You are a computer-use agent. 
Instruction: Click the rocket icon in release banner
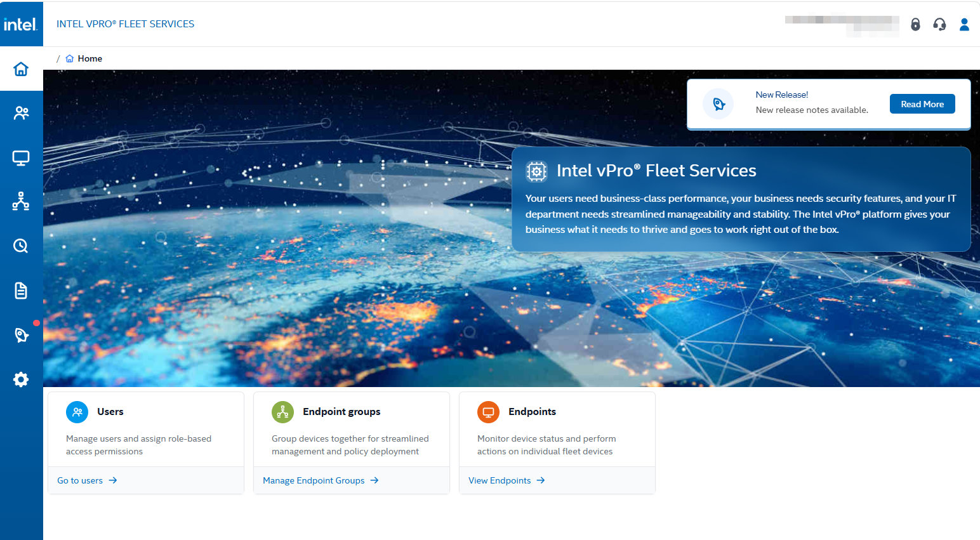coord(718,104)
